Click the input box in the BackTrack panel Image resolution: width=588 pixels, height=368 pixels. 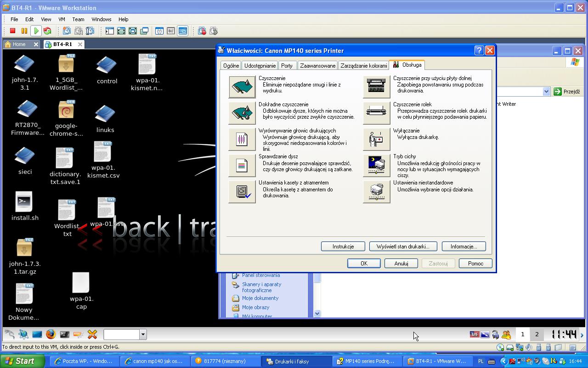tap(121, 334)
